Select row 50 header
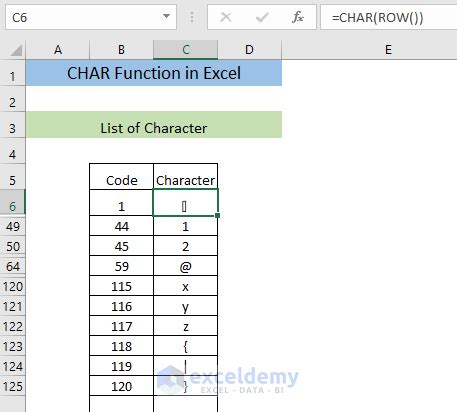The height and width of the screenshot is (412, 457). coord(13,246)
